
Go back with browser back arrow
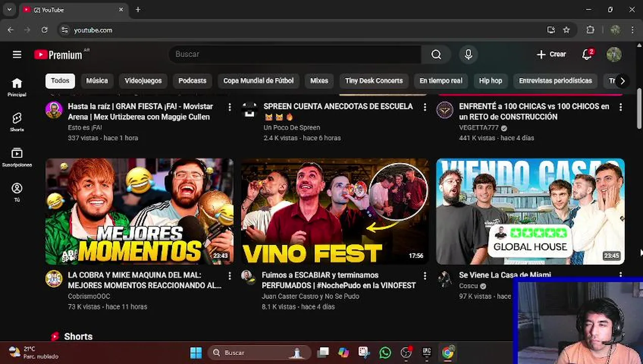[x=10, y=30]
